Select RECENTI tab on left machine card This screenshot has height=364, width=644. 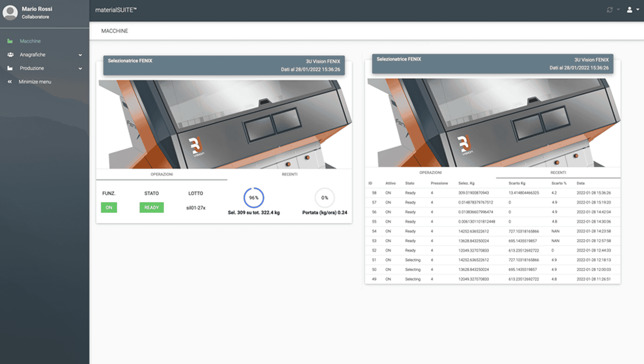[289, 175]
